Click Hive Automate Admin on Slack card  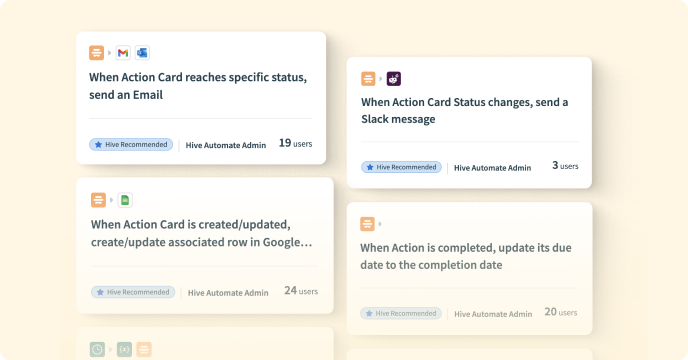[492, 168]
